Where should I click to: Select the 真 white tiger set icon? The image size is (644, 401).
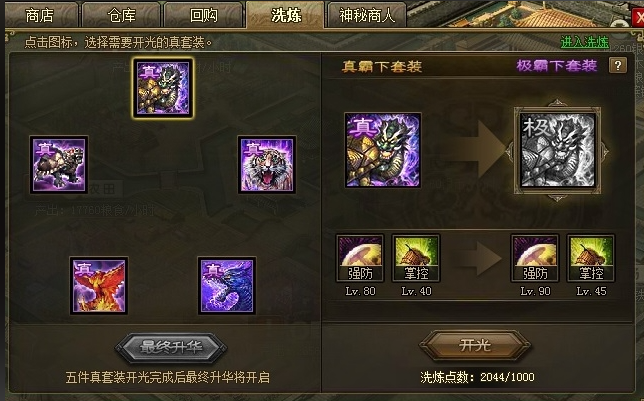(x=267, y=165)
